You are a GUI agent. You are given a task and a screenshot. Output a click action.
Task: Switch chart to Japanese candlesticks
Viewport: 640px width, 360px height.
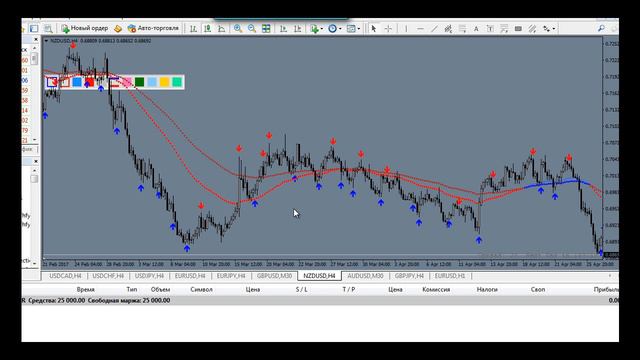[207, 29]
